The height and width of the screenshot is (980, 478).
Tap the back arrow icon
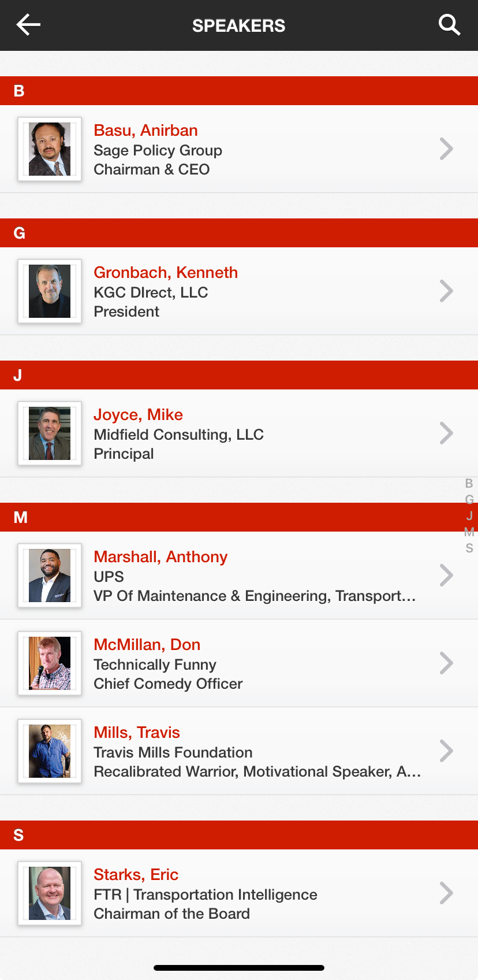pos(28,25)
